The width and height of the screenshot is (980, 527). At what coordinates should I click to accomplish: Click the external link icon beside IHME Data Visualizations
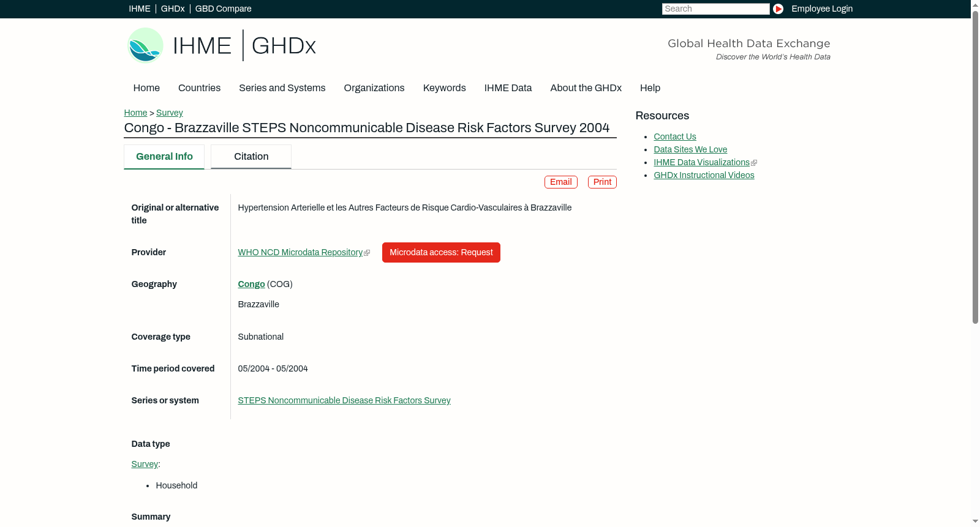click(754, 163)
